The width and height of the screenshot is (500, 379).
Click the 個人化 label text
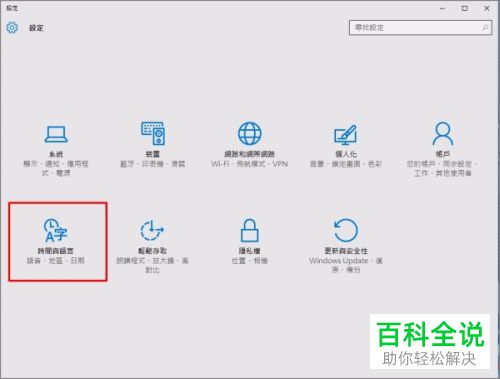tap(346, 154)
